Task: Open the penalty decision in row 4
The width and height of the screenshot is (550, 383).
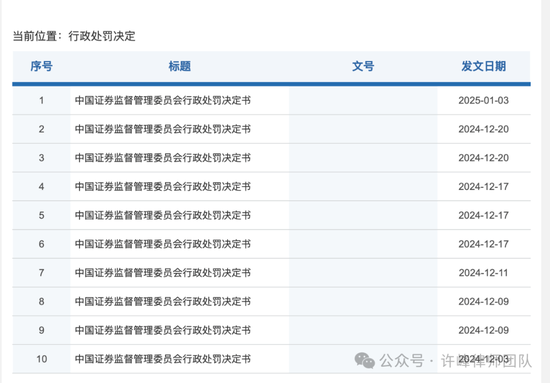Action: pyautogui.click(x=163, y=187)
